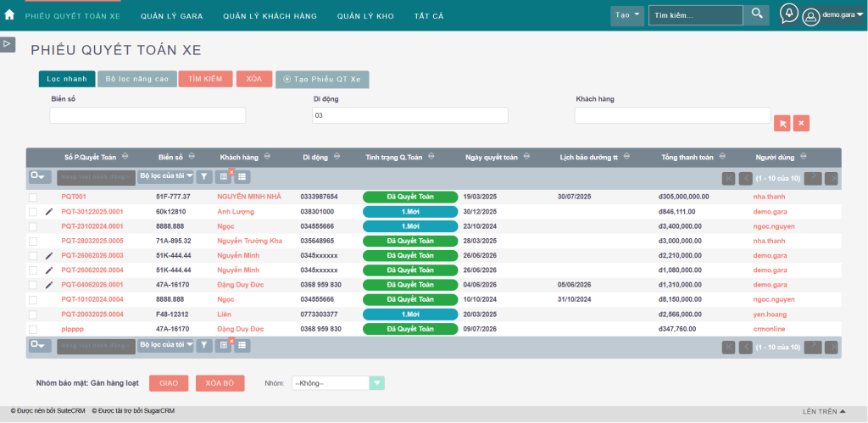Image resolution: width=868 pixels, height=423 pixels.
Task: Click the filter funnel icon in the top toolbar
Action: [x=204, y=176]
